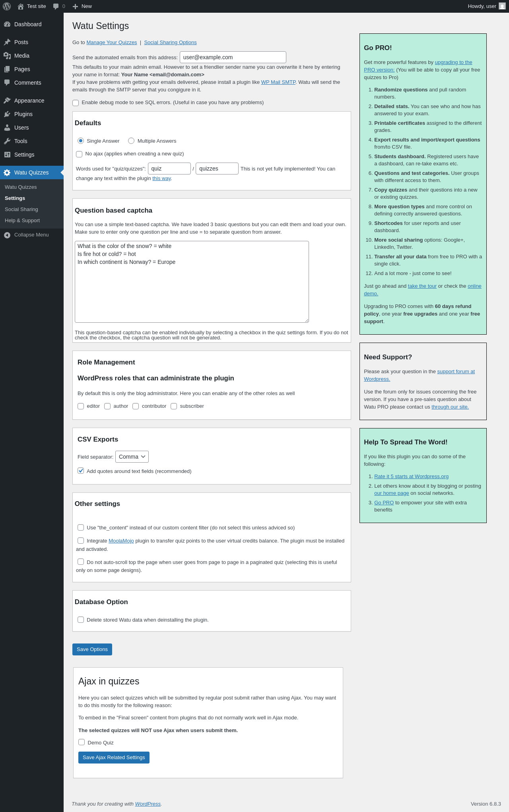The height and width of the screenshot is (812, 509).
Task: Open support forum at Wordpress link
Action: tap(456, 372)
